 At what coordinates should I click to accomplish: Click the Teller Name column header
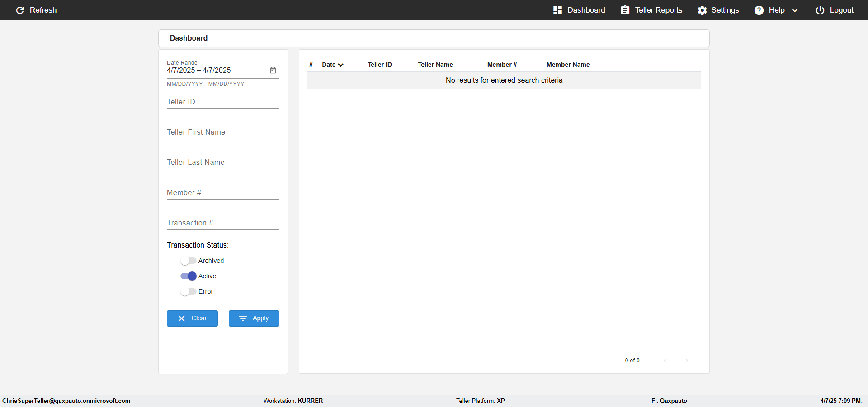435,65
